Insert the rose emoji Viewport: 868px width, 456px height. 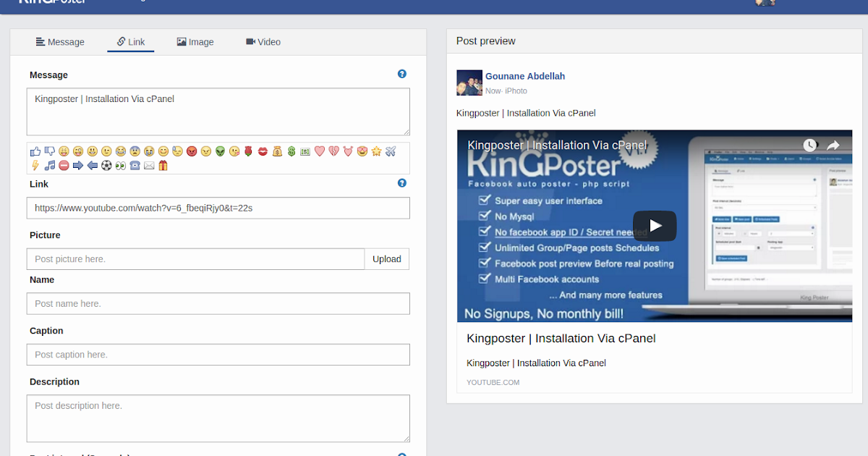coord(248,151)
